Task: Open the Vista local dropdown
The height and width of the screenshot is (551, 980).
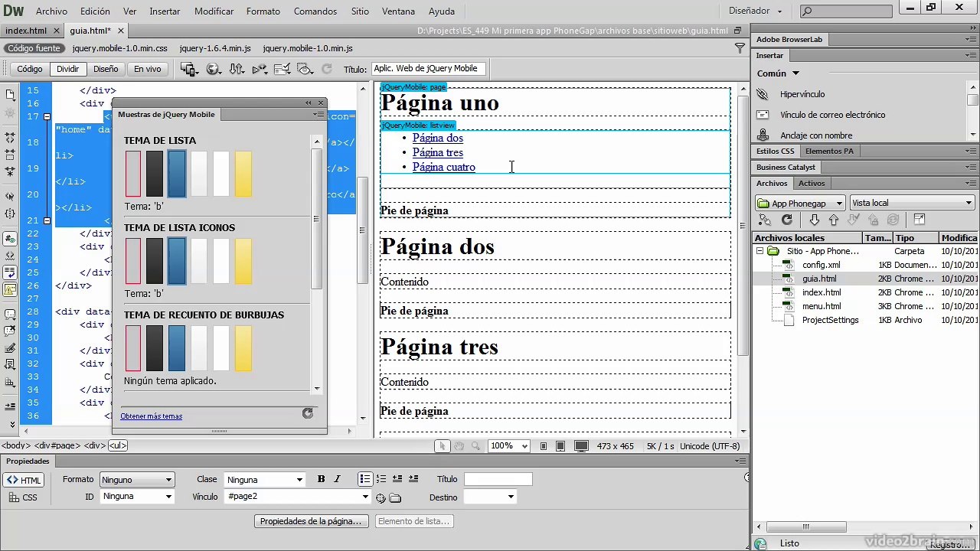Action: click(912, 203)
